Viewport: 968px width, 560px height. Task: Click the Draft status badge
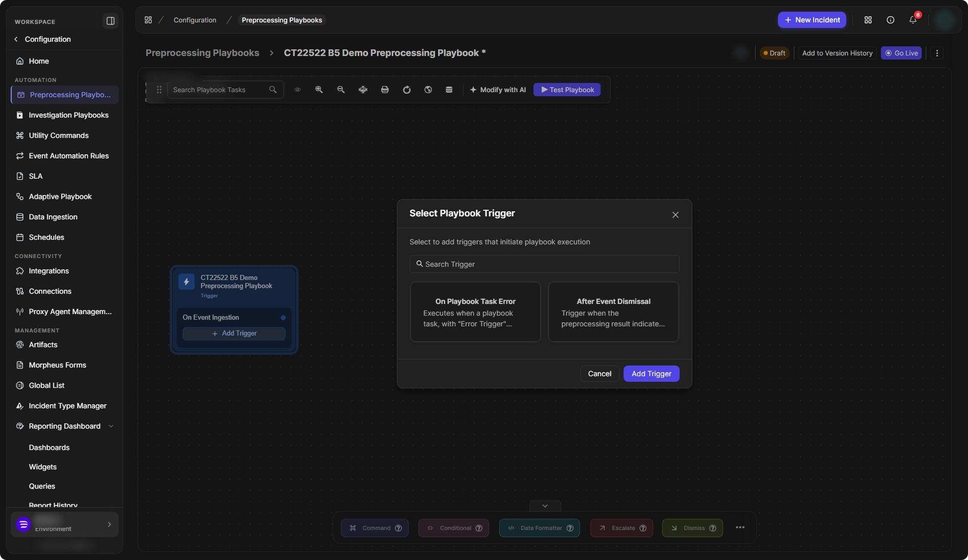[774, 53]
